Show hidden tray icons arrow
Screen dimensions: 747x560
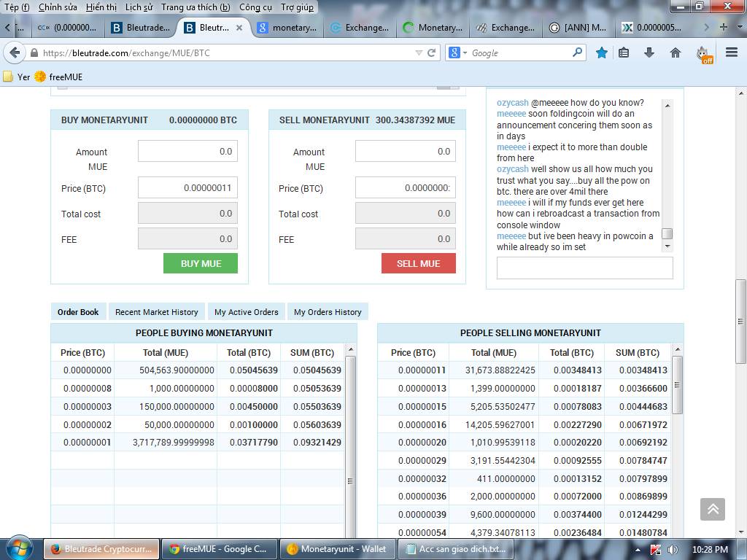[638, 550]
